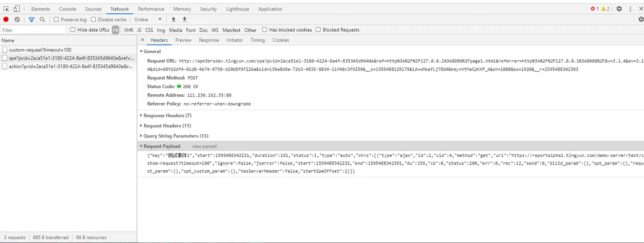Clear the network log
This screenshot has width=644, height=243.
point(17,20)
